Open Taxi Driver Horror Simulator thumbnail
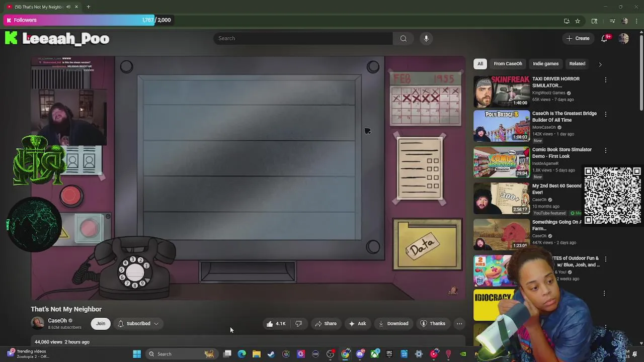 (x=502, y=92)
